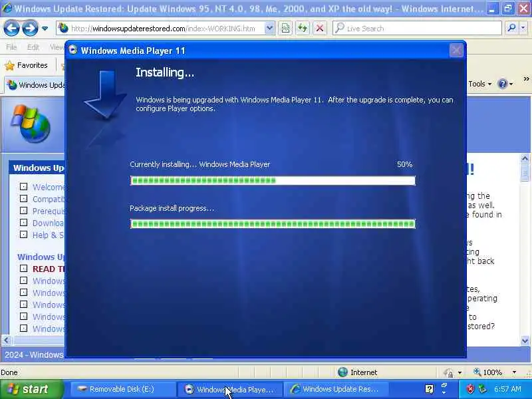This screenshot has width=532, height=399.
Task: Open the Help & S sidebar link
Action: point(48,235)
